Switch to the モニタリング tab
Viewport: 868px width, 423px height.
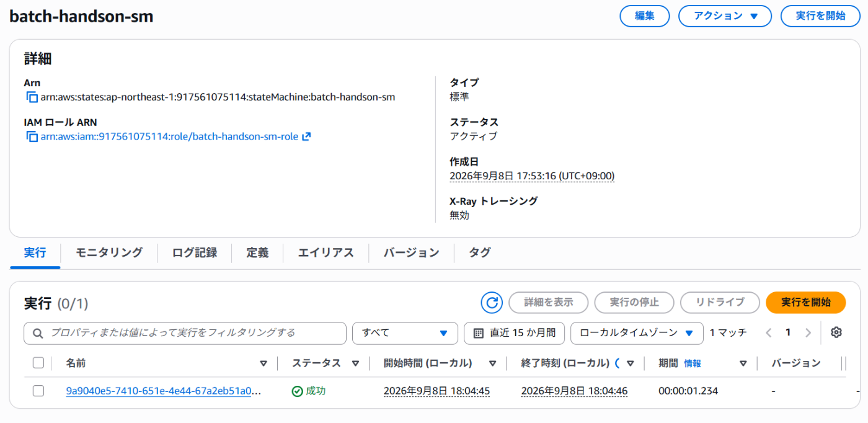[109, 252]
